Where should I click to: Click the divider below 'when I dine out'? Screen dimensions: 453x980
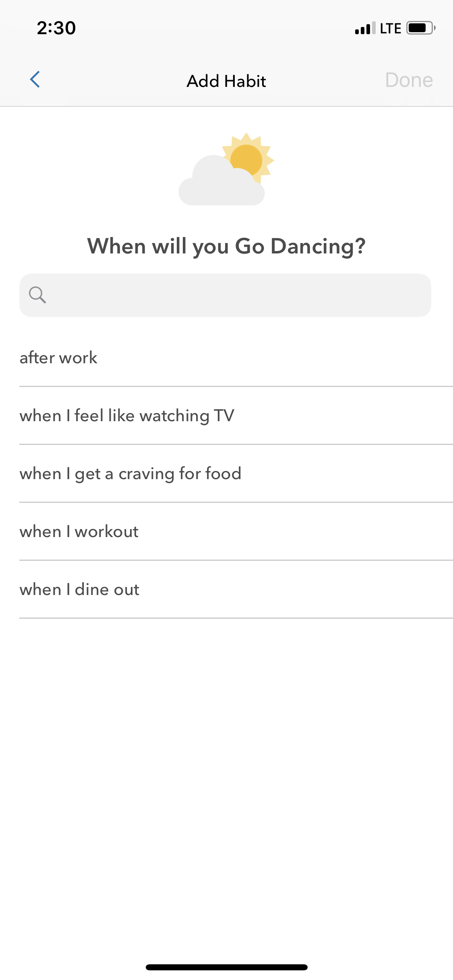236,618
